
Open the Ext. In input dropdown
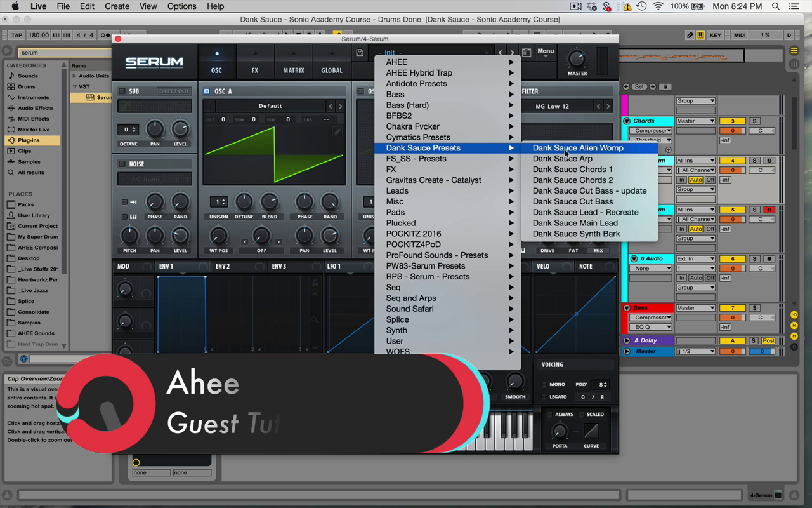[695, 259]
